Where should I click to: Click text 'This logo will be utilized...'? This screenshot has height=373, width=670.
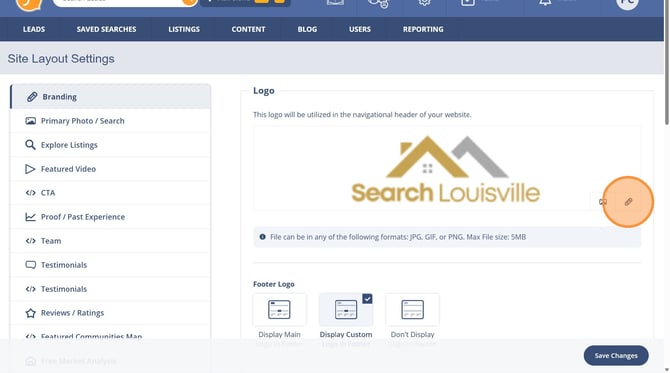(x=362, y=115)
